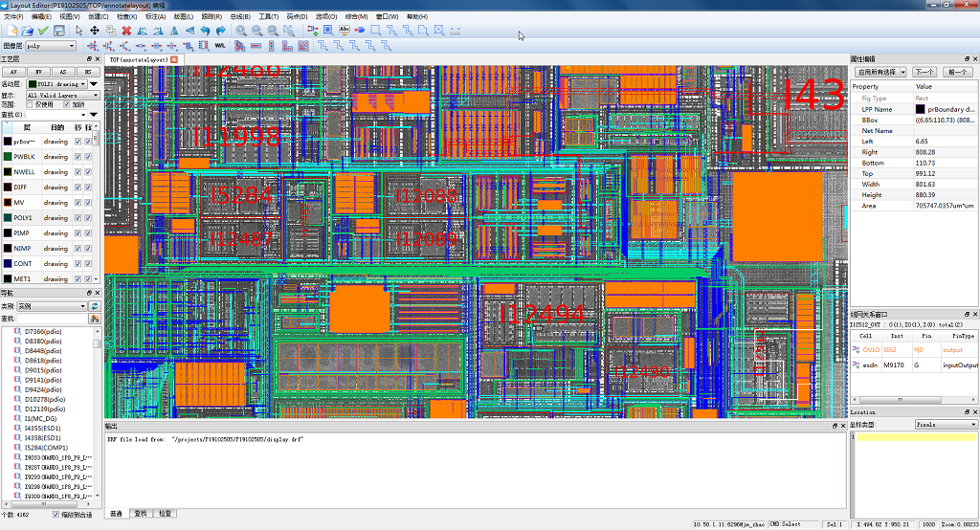Click the crossed-box tool icon
Image resolution: width=980 pixels, height=530 pixels.
coord(439,30)
